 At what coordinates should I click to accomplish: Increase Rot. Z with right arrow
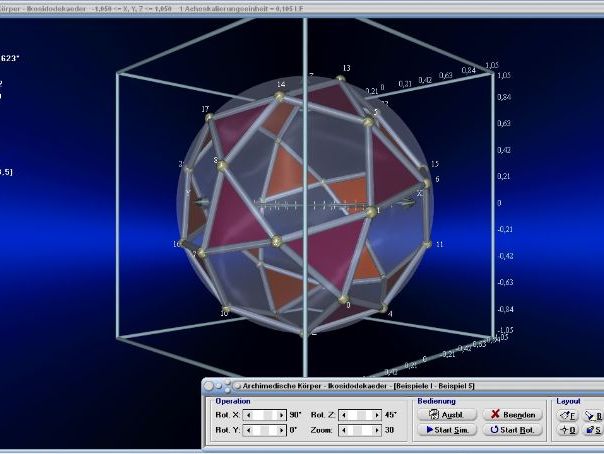pyautogui.click(x=377, y=415)
